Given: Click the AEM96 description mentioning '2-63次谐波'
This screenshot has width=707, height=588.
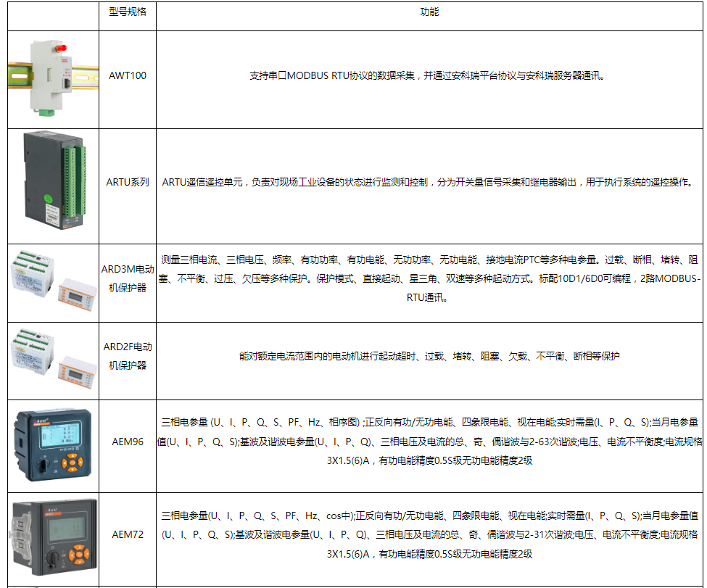Looking at the screenshot, I should tap(429, 442).
